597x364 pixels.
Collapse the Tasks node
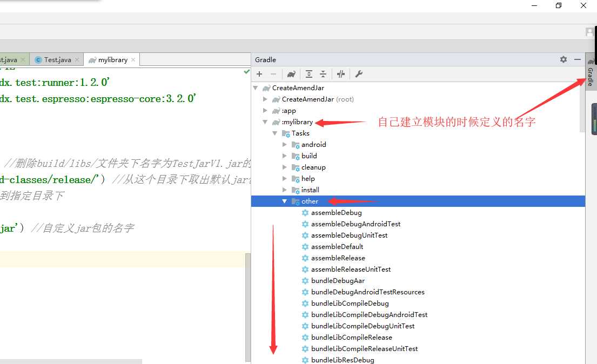point(274,133)
